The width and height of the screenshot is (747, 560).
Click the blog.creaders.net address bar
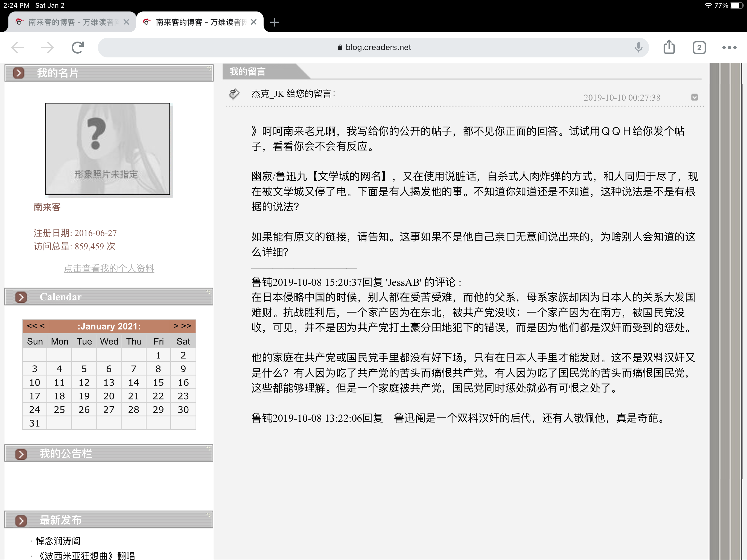[x=373, y=47]
